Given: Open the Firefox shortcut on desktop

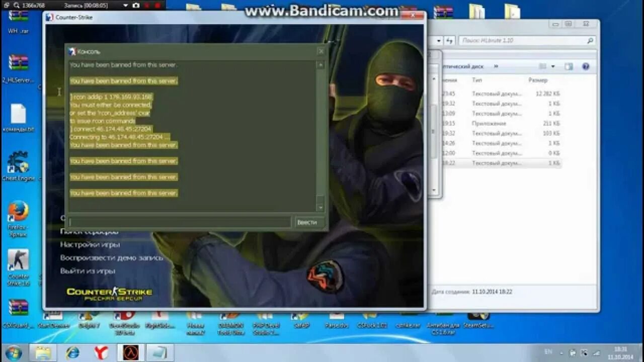Looking at the screenshot, I should pos(18,219).
